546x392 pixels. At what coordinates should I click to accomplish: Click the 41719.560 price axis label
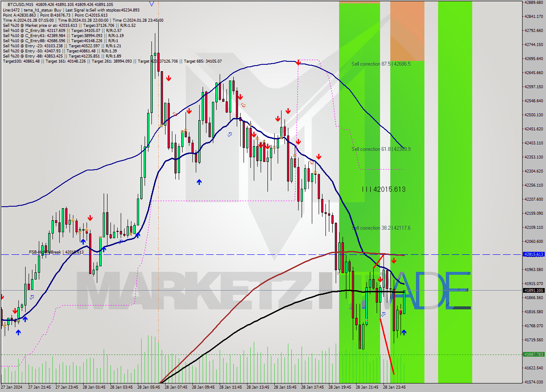click(534, 340)
